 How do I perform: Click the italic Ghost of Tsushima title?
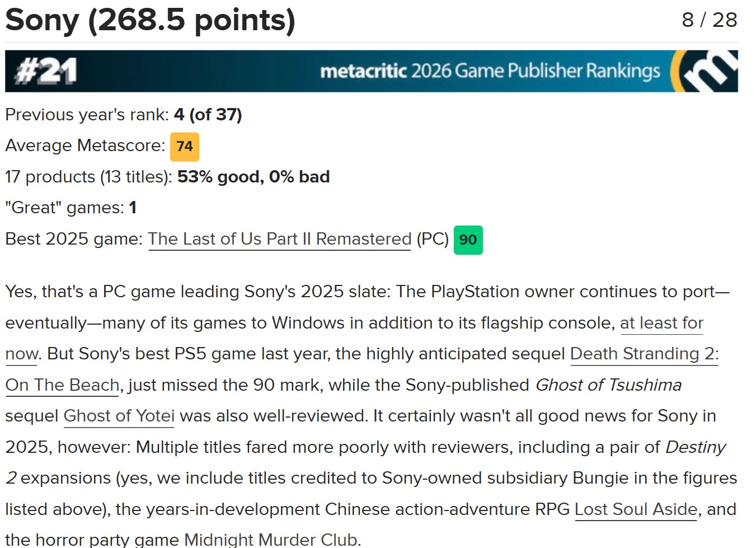[x=608, y=385]
